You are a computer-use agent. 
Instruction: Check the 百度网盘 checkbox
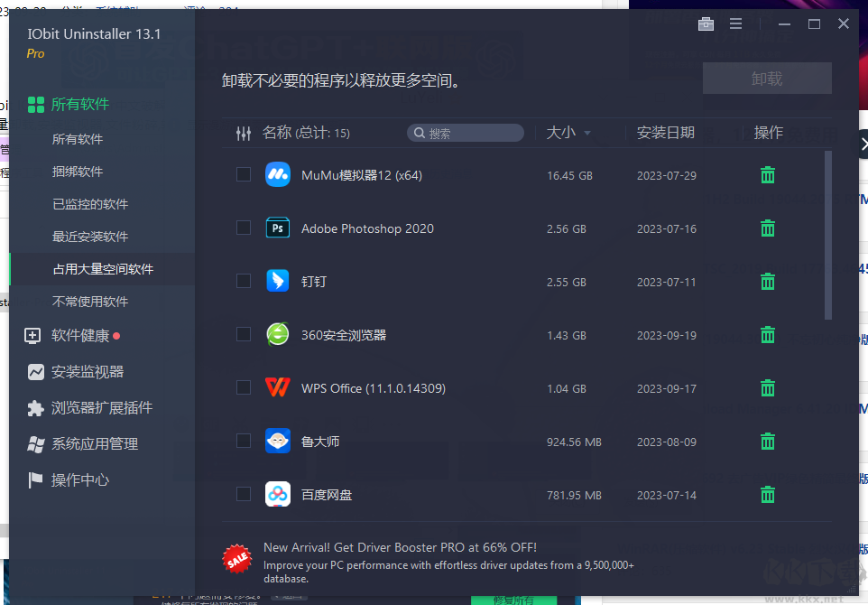[x=244, y=494]
